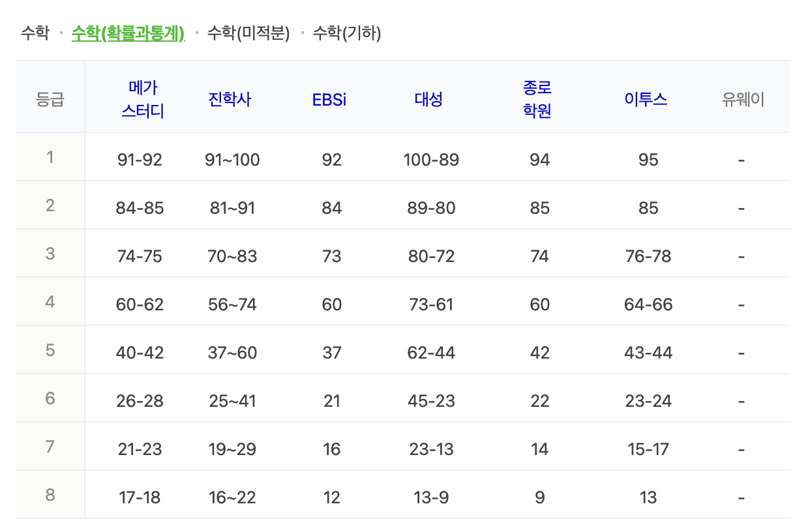Click grade 1 row label
The width and height of the screenshot is (810, 532).
coord(50,156)
